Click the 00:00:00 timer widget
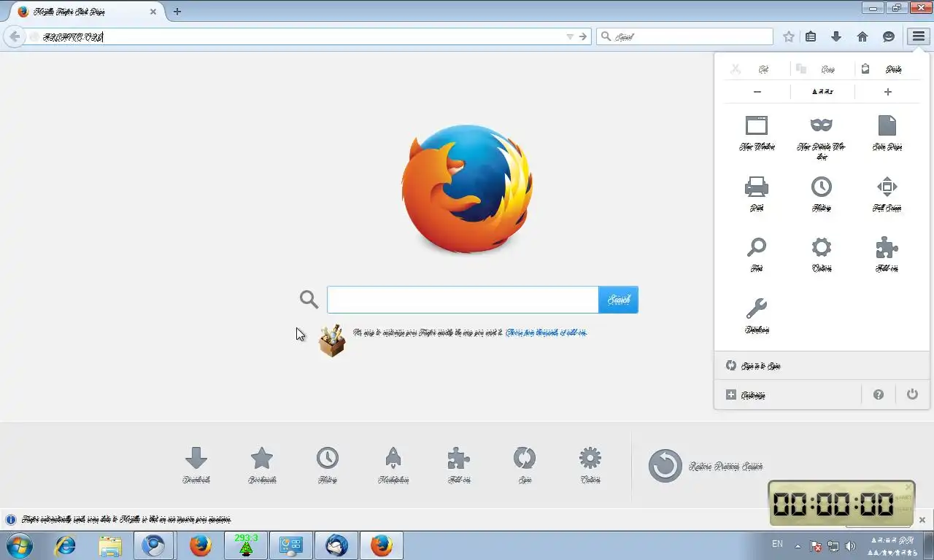 (841, 502)
